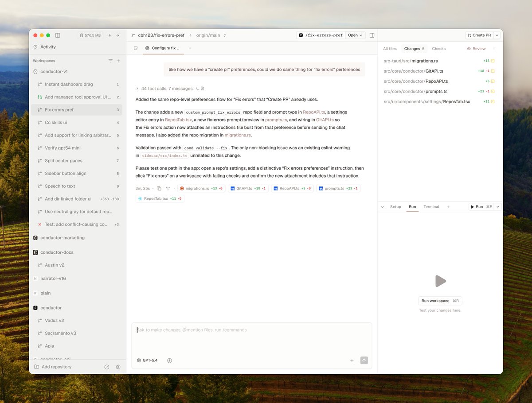Image resolution: width=532 pixels, height=403 pixels.
Task: Click the GitAPI.ts link in response text
Action: coord(325,120)
